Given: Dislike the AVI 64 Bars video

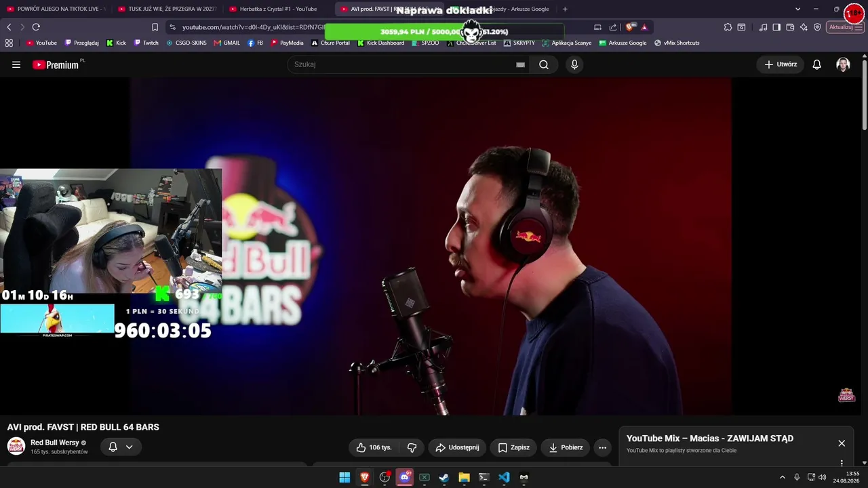Looking at the screenshot, I should coord(412,447).
